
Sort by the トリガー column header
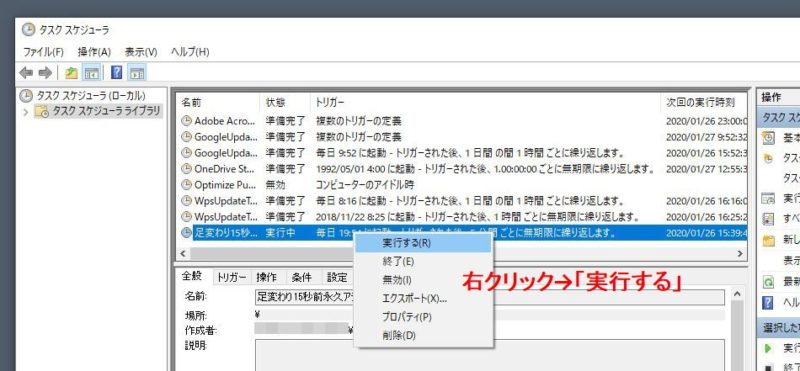pos(485,103)
